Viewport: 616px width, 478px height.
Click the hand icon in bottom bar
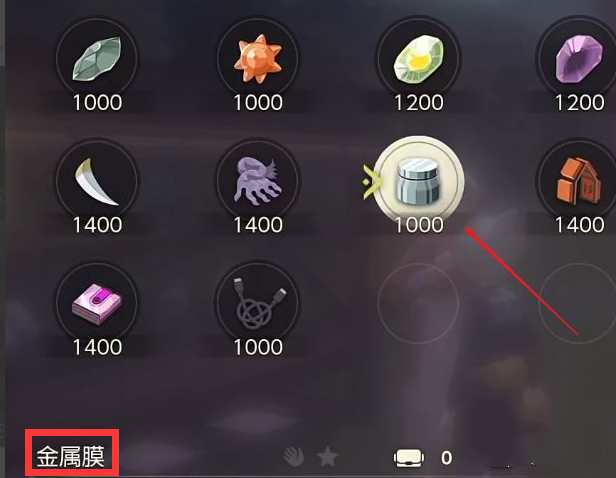[x=293, y=457]
